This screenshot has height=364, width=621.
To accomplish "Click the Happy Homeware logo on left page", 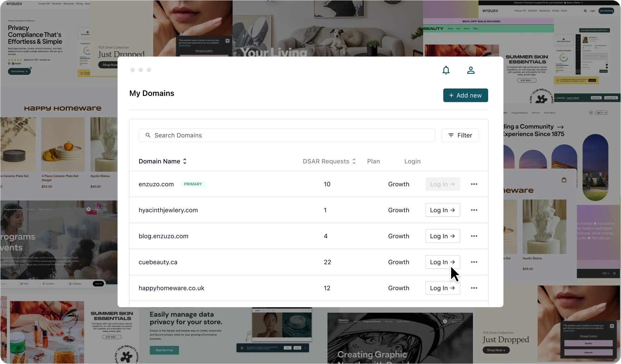I will tap(62, 108).
